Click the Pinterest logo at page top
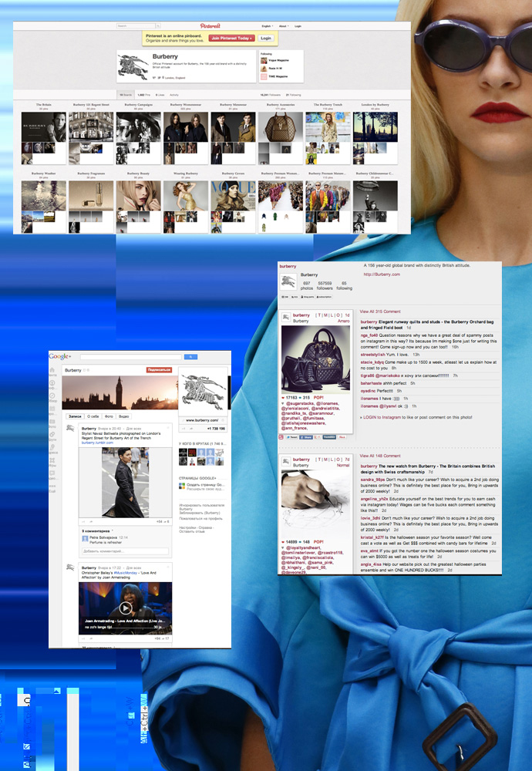532x771 pixels. (210, 25)
